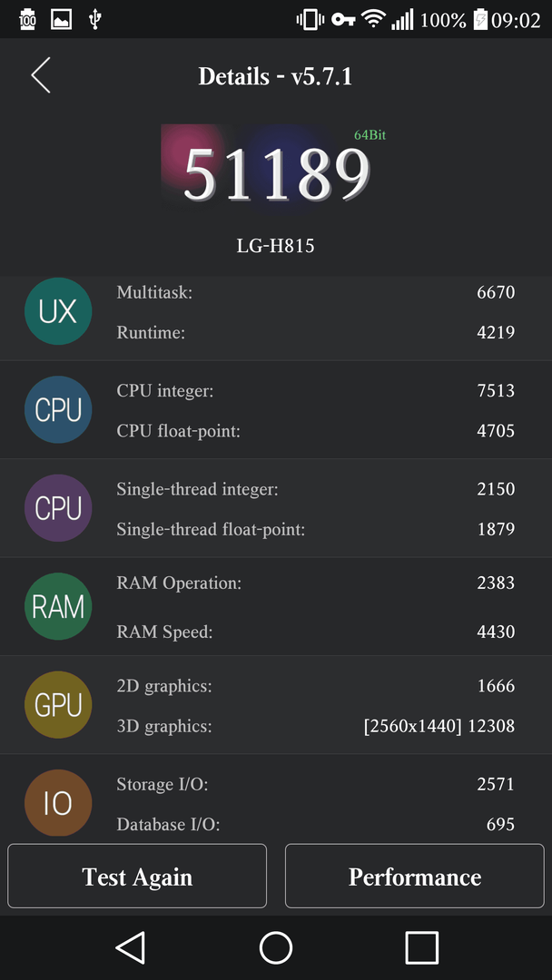
Task: Tap the LG-H815 device name
Action: (276, 246)
